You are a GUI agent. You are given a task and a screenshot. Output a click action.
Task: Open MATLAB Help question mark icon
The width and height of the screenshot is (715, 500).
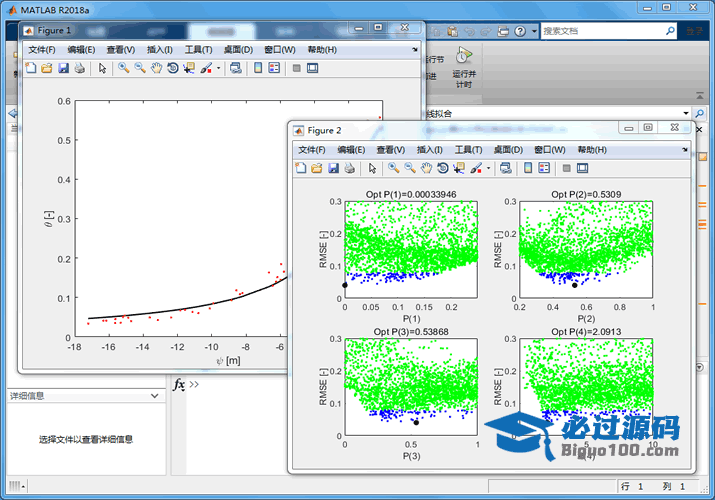point(520,31)
